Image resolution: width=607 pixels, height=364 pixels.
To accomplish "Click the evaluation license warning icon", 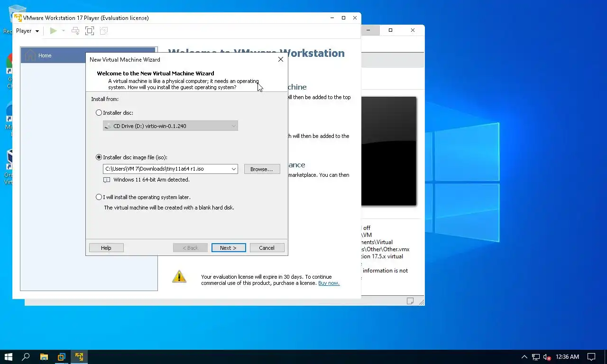I will click(x=179, y=277).
